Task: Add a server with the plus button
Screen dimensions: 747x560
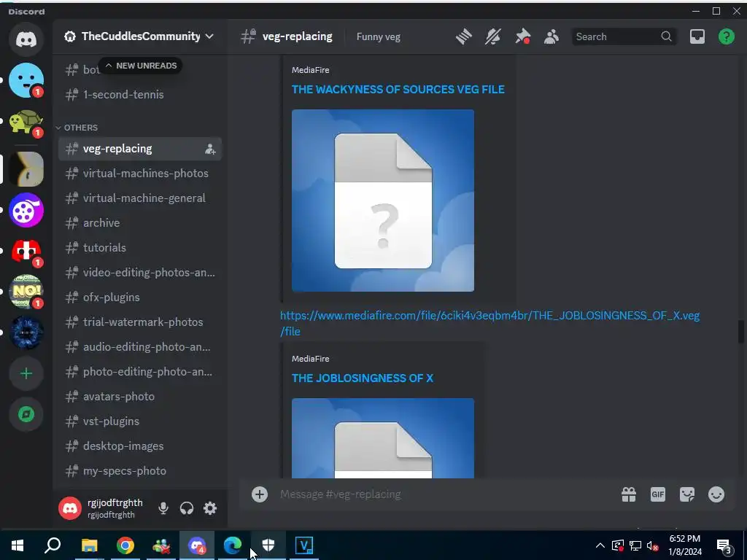Action: [x=26, y=373]
